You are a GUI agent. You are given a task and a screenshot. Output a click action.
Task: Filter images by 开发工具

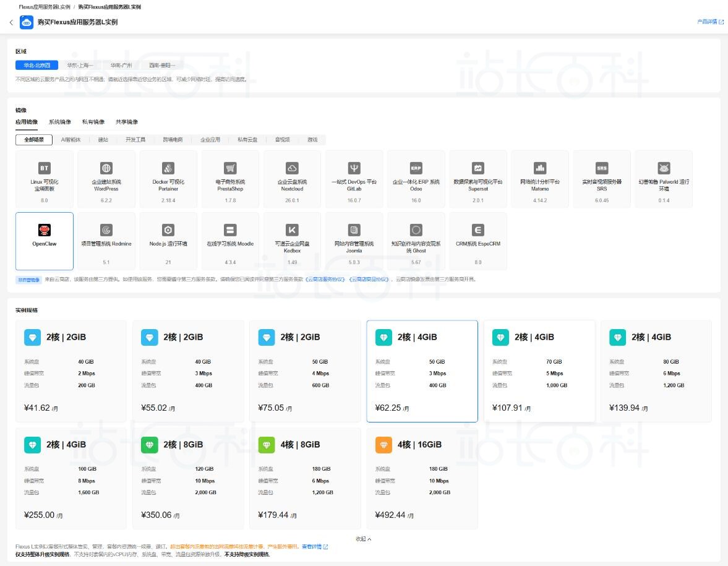135,140
